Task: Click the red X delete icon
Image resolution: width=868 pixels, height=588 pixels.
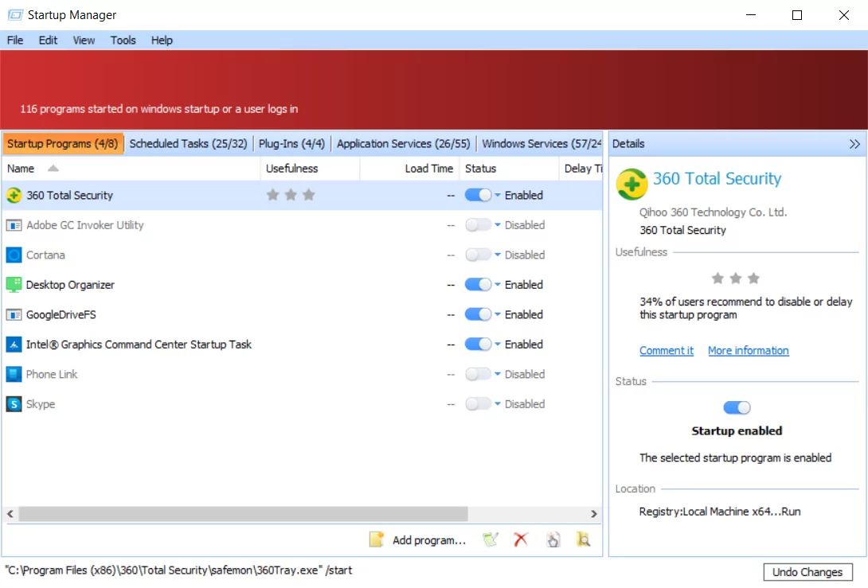Action: click(521, 539)
